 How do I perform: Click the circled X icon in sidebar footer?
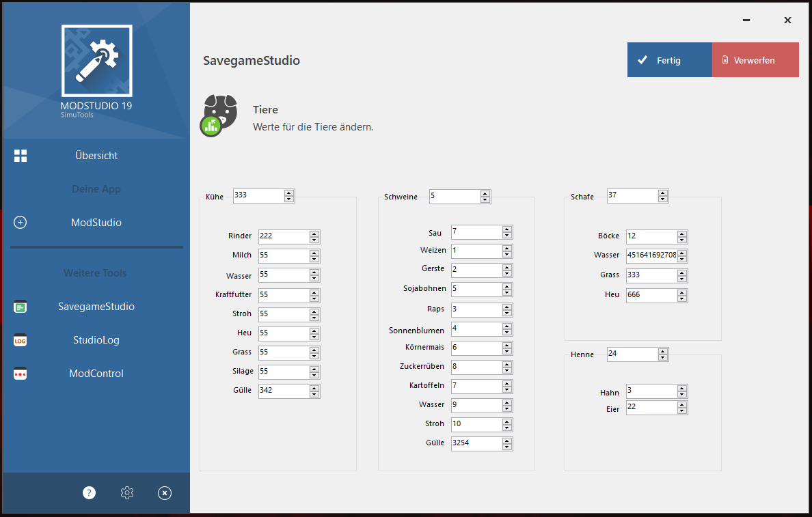[165, 492]
